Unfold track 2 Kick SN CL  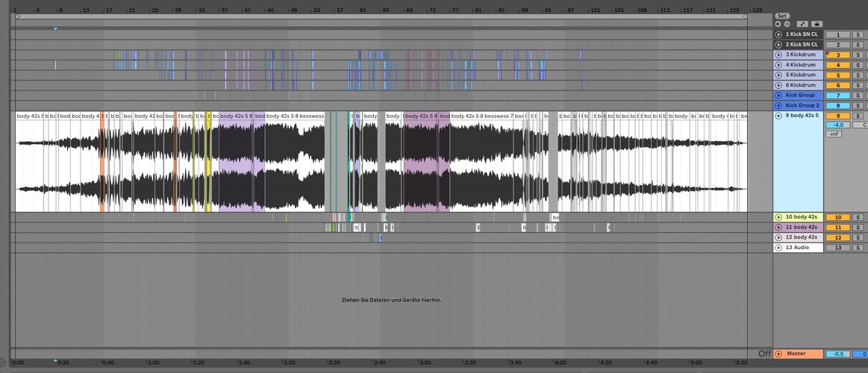[x=778, y=44]
